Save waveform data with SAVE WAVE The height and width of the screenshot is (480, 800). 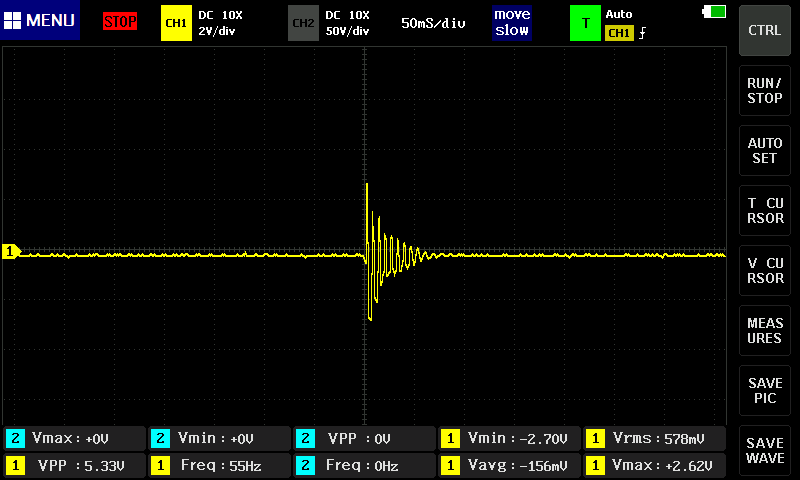[x=765, y=451]
